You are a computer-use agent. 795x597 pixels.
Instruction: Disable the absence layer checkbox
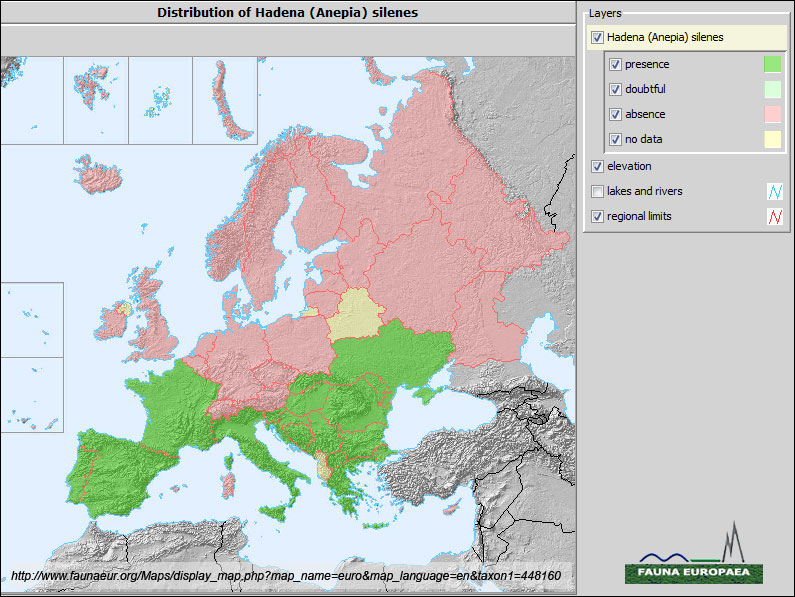[616, 115]
